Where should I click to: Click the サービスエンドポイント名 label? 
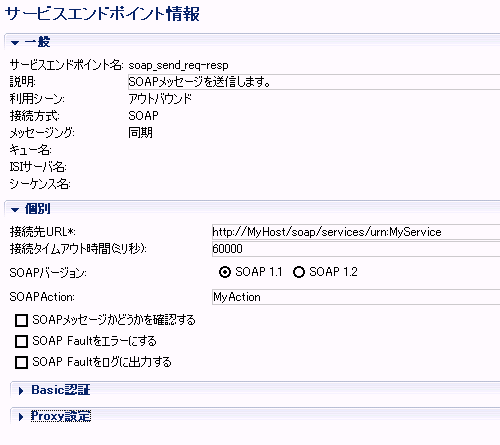[67, 65]
